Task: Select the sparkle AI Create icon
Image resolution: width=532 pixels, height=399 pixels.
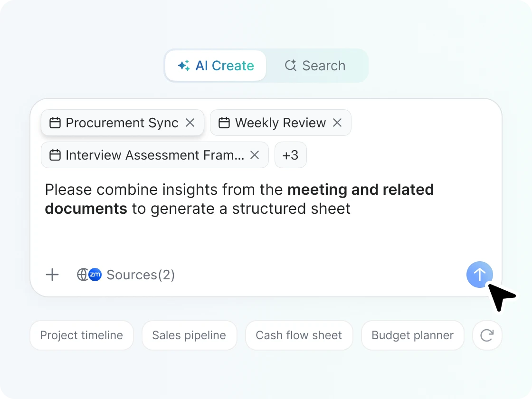Action: click(183, 66)
